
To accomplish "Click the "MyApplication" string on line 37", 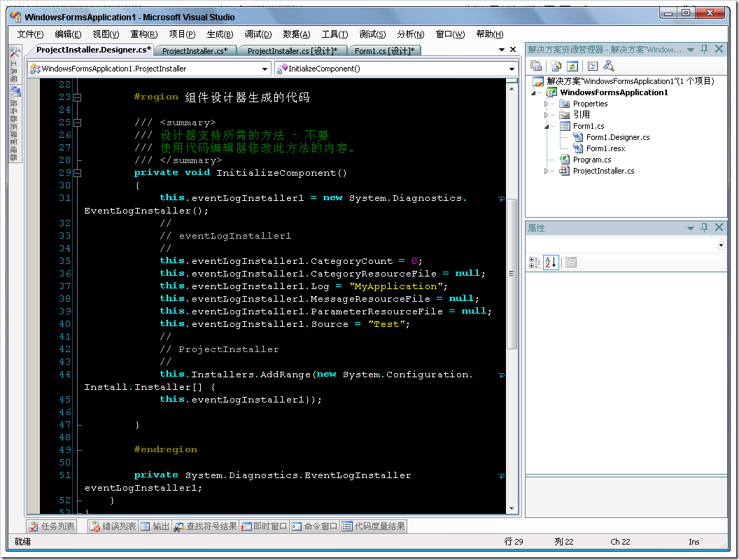I will [396, 286].
